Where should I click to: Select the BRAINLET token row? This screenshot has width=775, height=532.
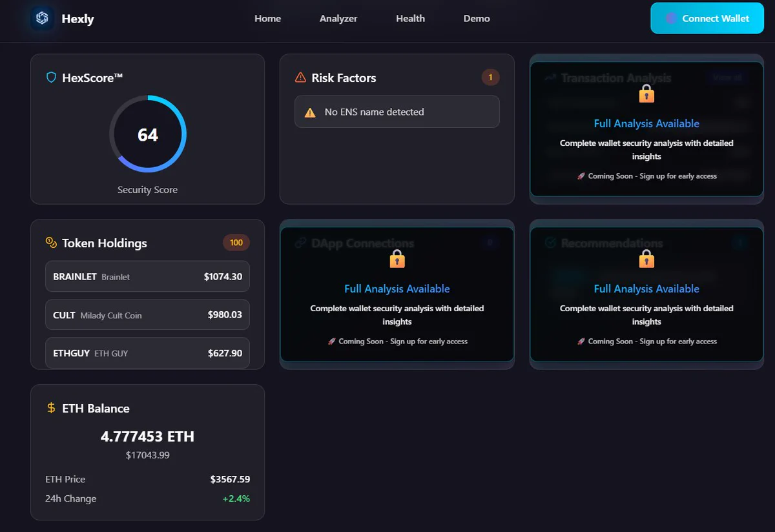147,276
